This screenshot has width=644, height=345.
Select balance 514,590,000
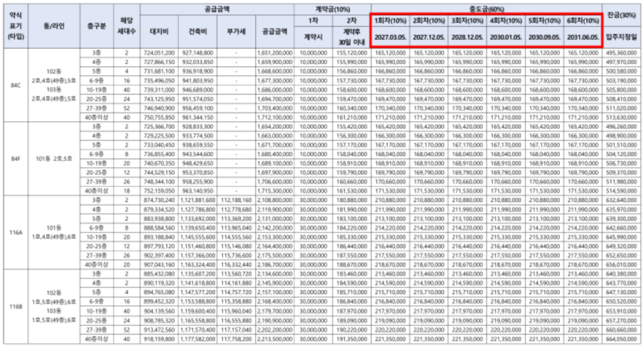tap(621, 191)
